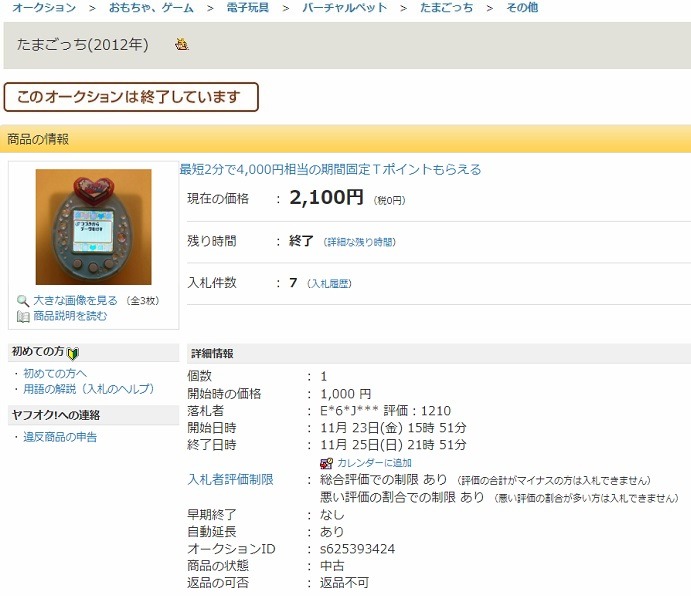Go to オークション breadcrumb link
This screenshot has height=612, width=691.
click(x=44, y=7)
